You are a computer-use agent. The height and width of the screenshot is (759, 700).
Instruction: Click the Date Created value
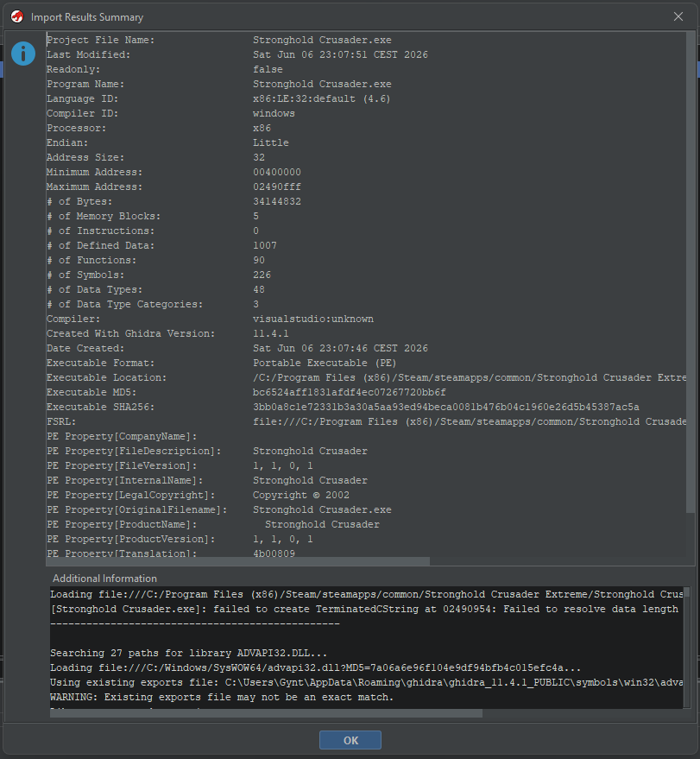[340, 348]
